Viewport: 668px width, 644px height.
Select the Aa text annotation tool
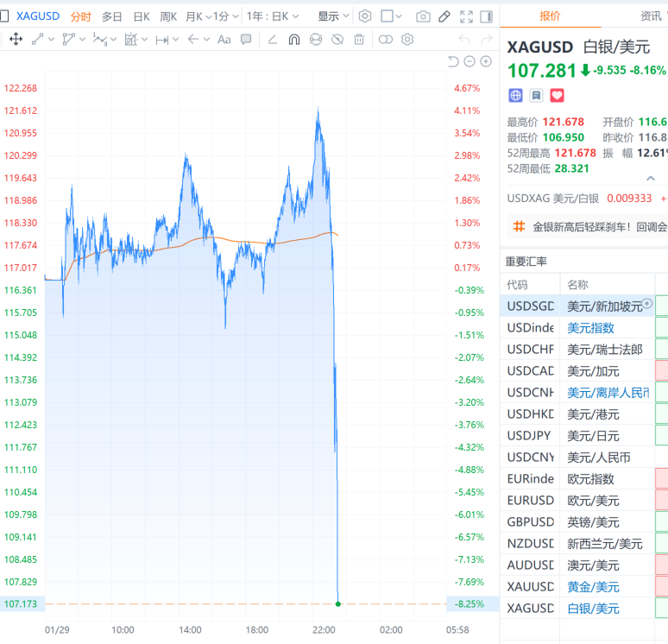[x=224, y=39]
